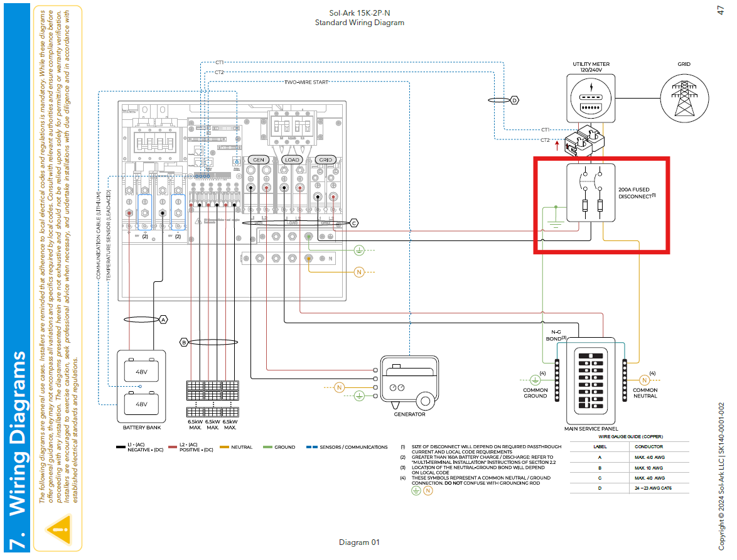Viewport: 737px width, 560px height.
Task: Click the 'LABEL' table column header
Action: click(x=600, y=447)
